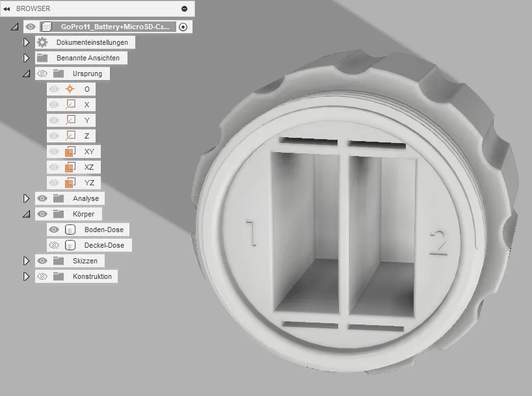The width and height of the screenshot is (532, 396).
Task: Click the YZ plane icon
Action: click(x=70, y=183)
